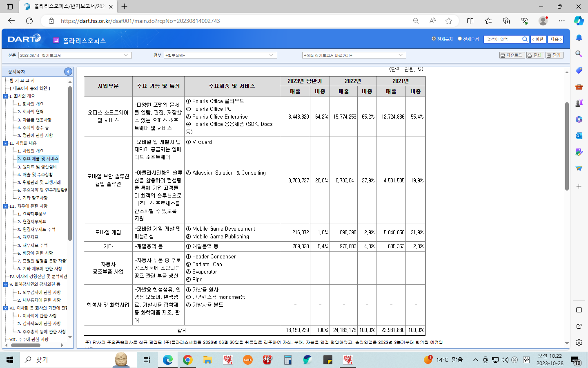Open Microsoft 365 sidebar icon
Screen dimensions: 588x368
(x=579, y=119)
